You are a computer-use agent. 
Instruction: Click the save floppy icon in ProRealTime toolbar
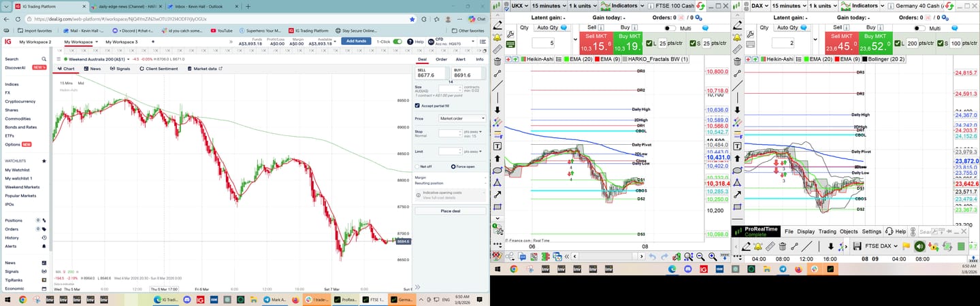point(857,246)
